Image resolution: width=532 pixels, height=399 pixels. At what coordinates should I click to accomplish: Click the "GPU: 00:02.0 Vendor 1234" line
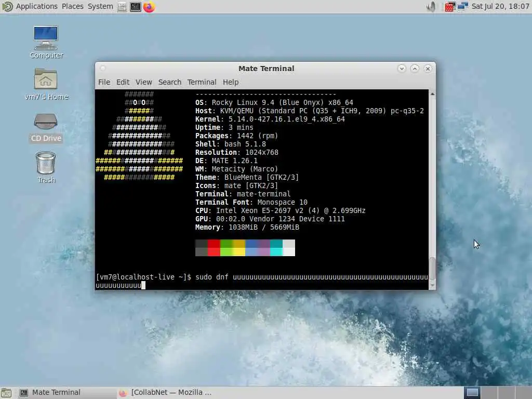coord(270,219)
